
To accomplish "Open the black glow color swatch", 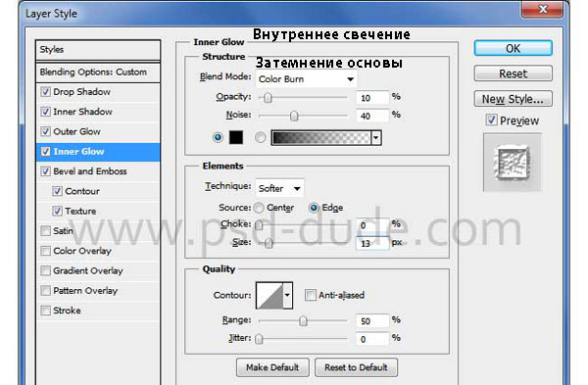I will coord(236,137).
